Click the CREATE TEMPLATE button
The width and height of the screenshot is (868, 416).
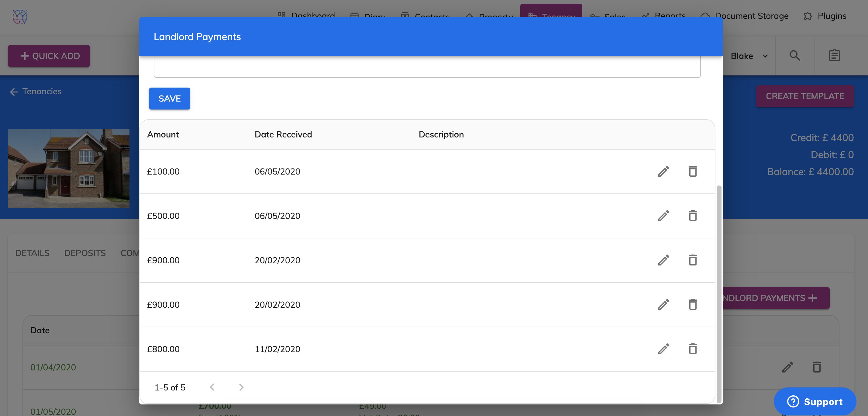(805, 96)
